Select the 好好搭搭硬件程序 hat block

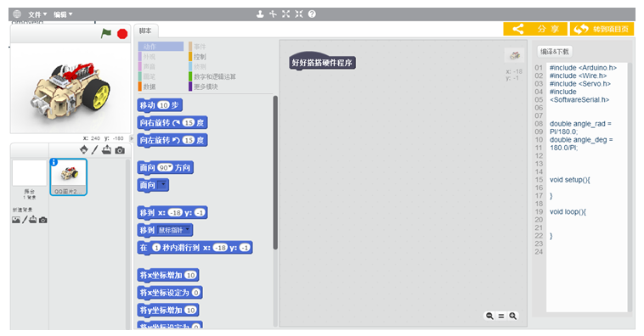[322, 61]
